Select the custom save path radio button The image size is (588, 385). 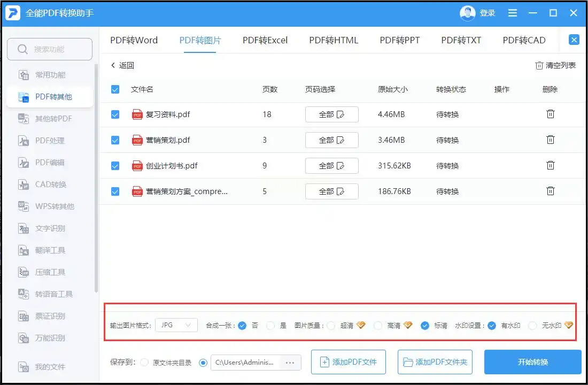click(203, 363)
